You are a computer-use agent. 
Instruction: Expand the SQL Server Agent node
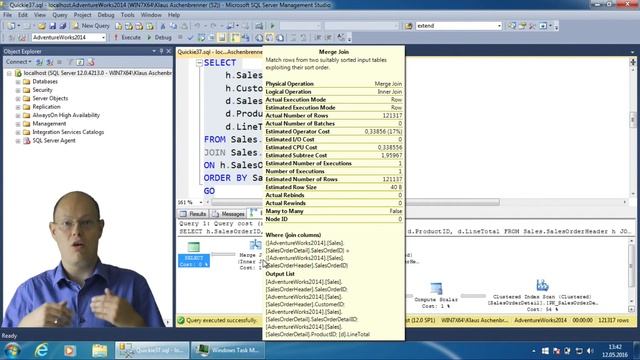pyautogui.click(x=18, y=141)
